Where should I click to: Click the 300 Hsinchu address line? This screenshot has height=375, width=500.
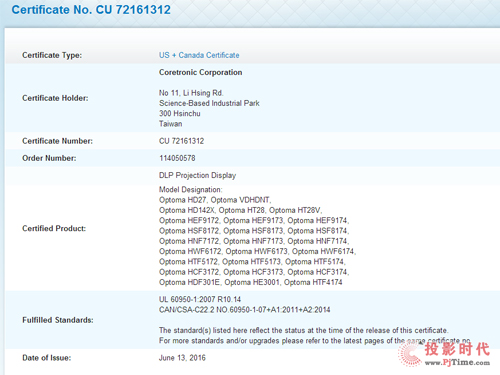pyautogui.click(x=180, y=114)
